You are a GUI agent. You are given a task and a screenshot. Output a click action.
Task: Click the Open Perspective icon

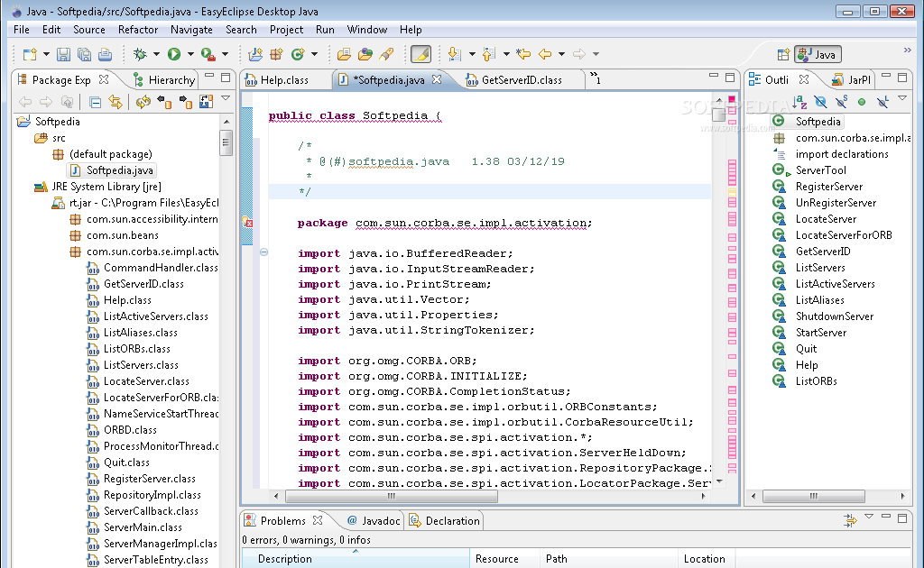tap(783, 55)
